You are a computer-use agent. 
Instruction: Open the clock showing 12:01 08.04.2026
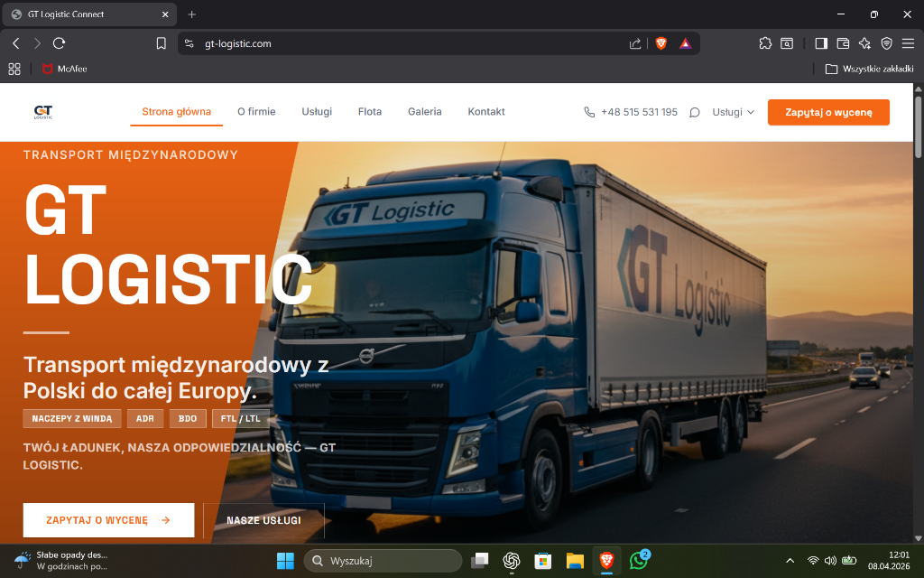889,560
